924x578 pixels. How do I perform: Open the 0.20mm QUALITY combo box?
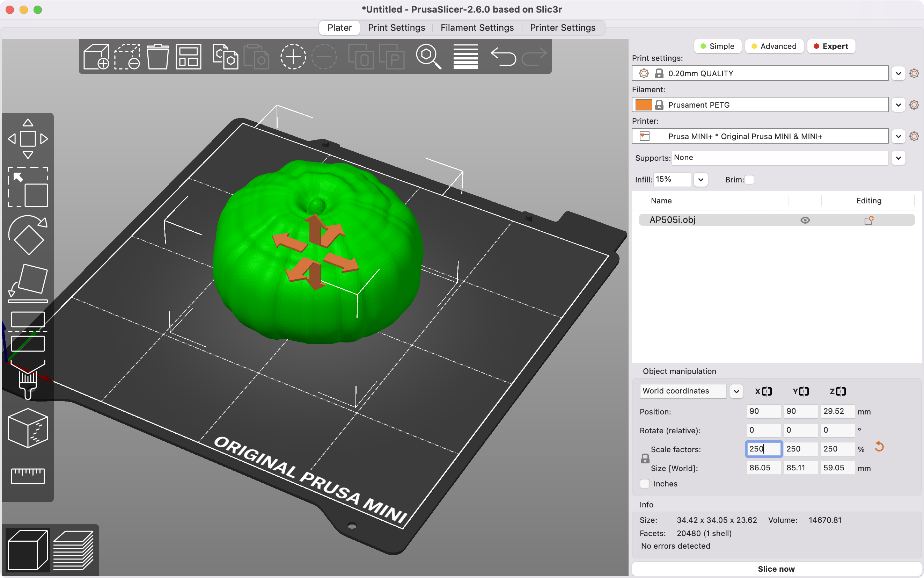tap(760, 73)
